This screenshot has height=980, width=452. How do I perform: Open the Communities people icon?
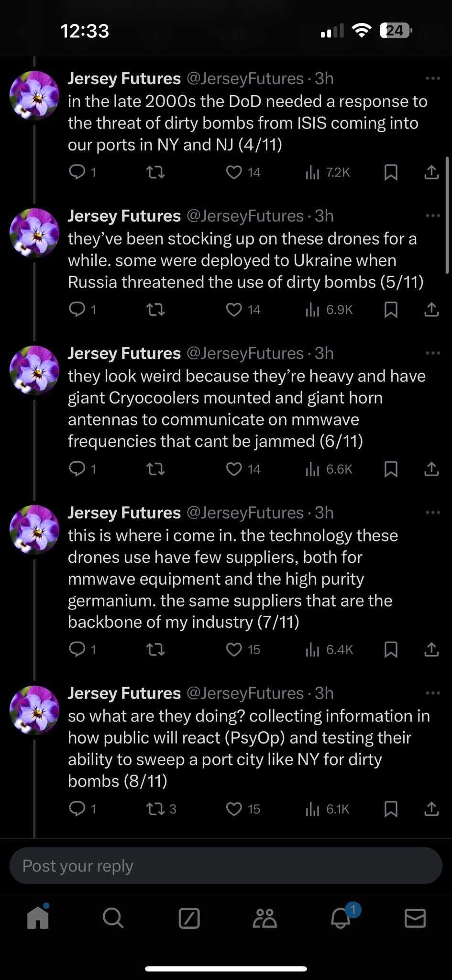[265, 918]
